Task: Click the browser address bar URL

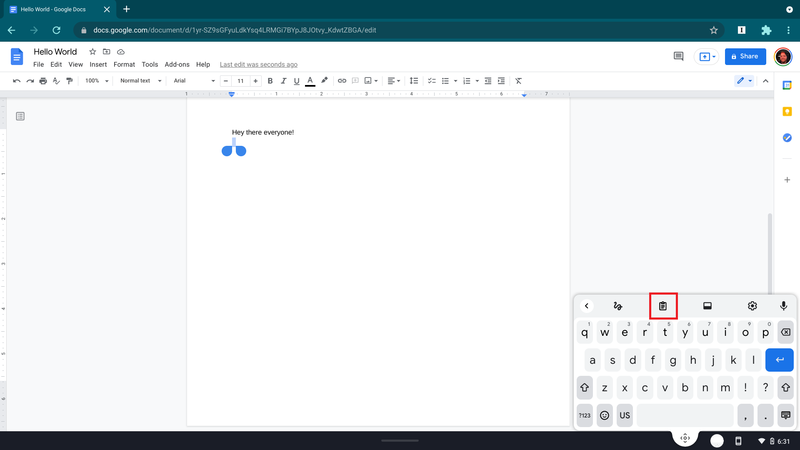Action: point(235,30)
